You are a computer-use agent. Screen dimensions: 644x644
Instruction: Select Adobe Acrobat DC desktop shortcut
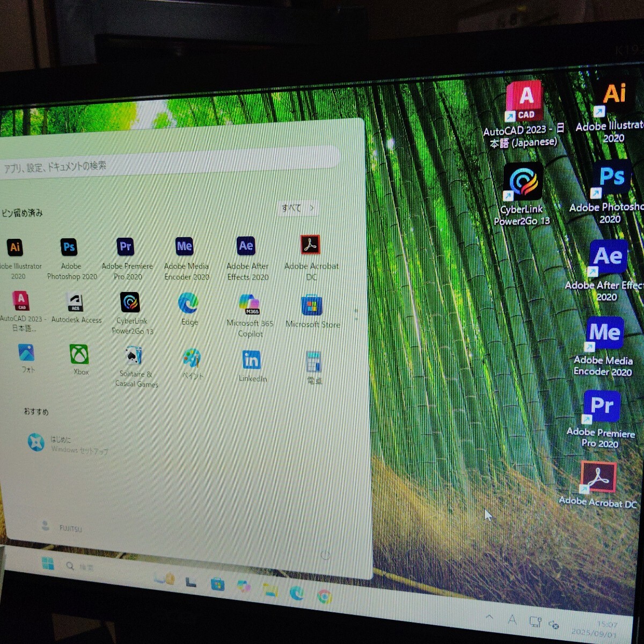click(597, 485)
